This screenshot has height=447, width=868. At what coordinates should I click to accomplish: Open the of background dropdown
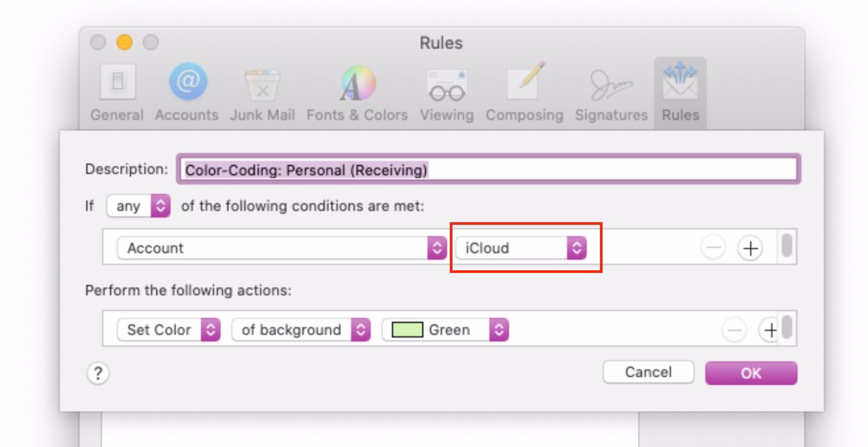[300, 330]
